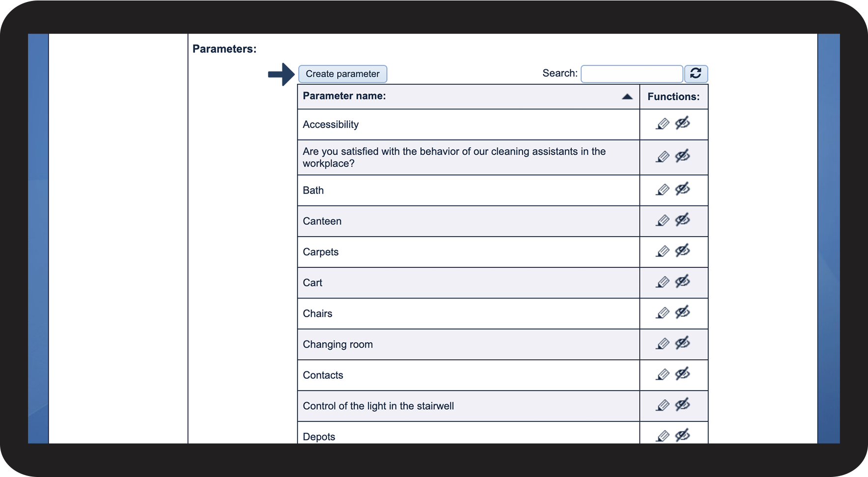The height and width of the screenshot is (477, 868).
Task: Hide the Canteen parameter
Action: [x=682, y=220]
